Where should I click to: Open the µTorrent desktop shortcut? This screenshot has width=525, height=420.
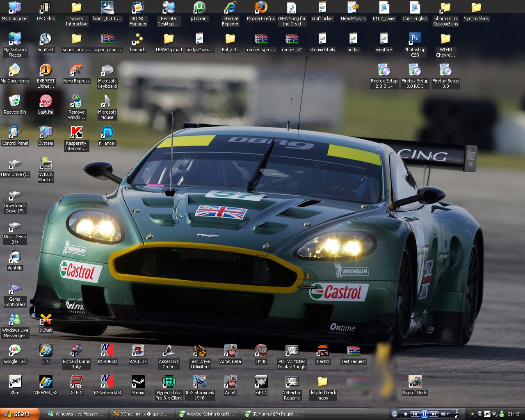[x=199, y=8]
